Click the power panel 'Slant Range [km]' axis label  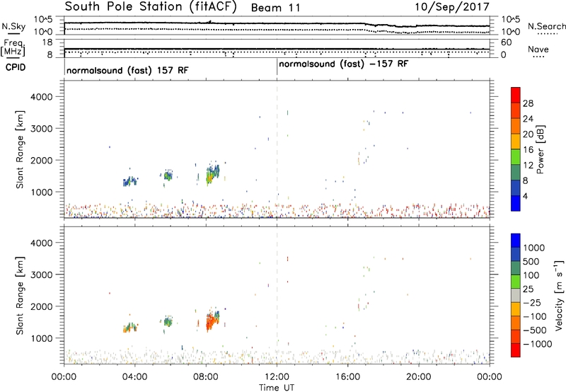point(20,149)
